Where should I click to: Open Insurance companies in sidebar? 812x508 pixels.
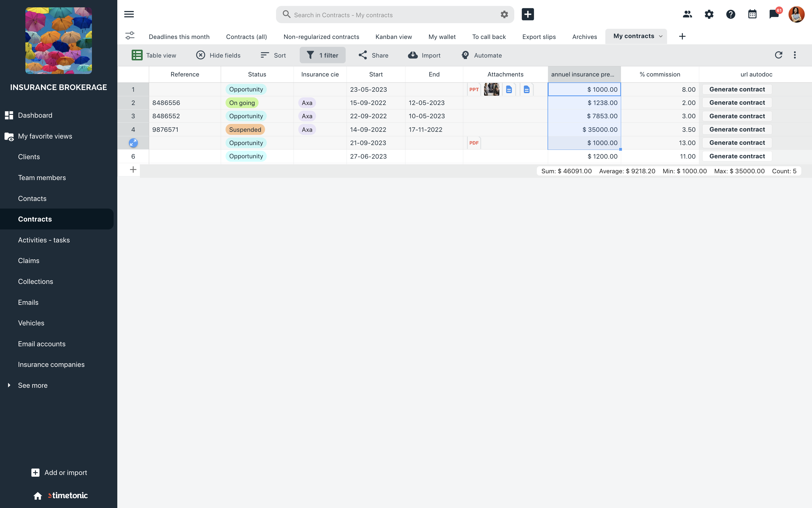(x=51, y=365)
